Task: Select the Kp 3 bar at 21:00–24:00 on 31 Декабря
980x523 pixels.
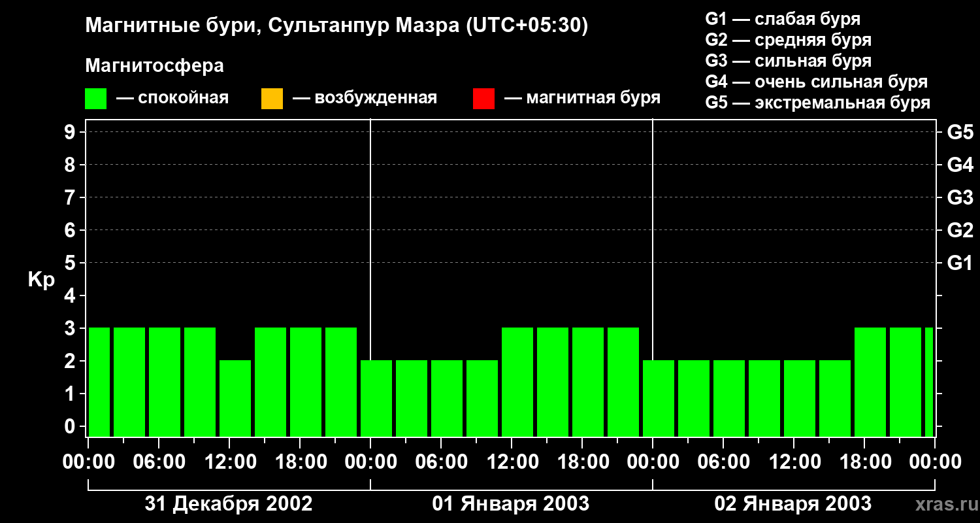Action: [341, 382]
